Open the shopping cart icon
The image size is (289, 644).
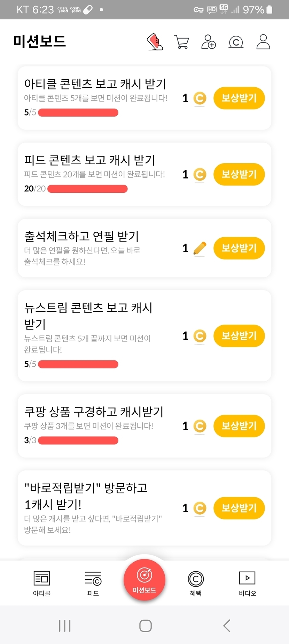(x=181, y=42)
